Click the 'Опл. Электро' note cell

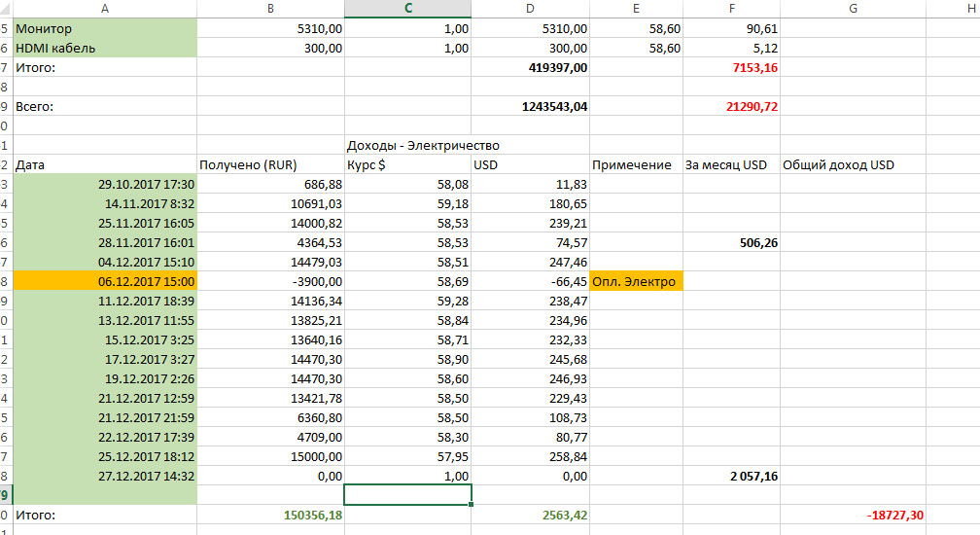[636, 281]
